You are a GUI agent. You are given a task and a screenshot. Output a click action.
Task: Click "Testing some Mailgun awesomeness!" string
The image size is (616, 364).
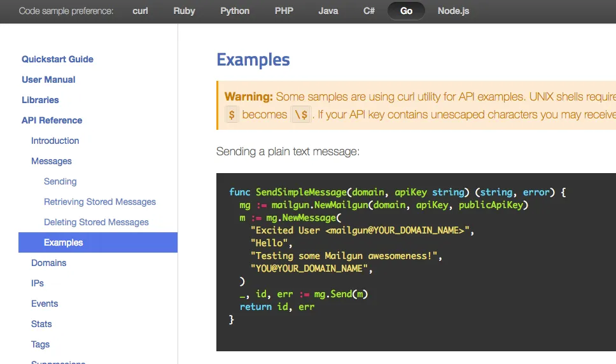[x=344, y=256]
